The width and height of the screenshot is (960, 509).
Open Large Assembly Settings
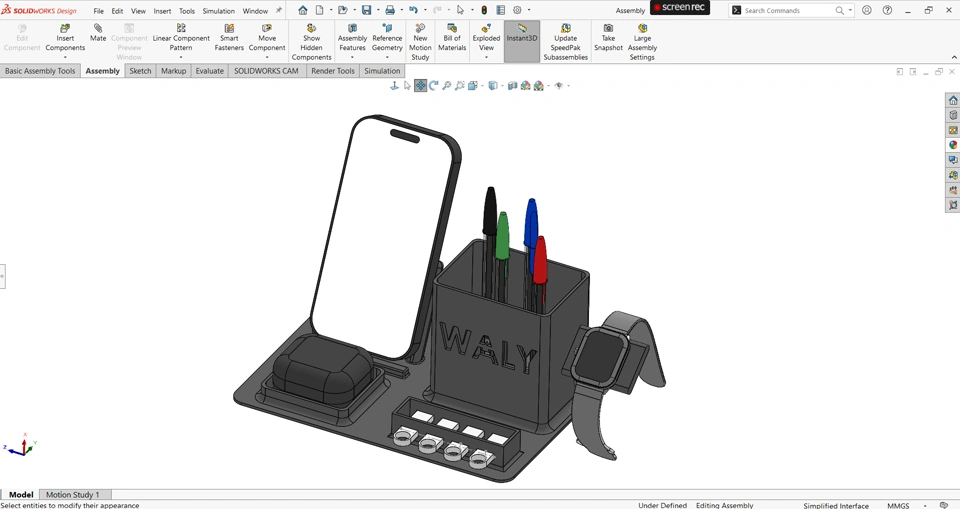pos(642,42)
